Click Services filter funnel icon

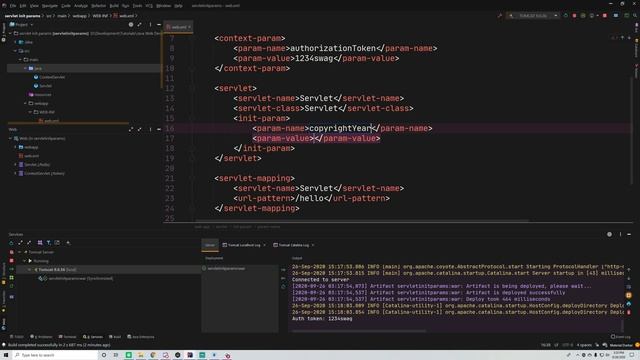point(49,243)
